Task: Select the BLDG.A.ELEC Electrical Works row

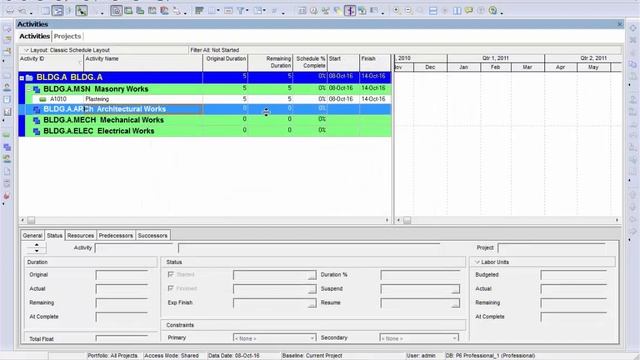Action: coord(208,131)
